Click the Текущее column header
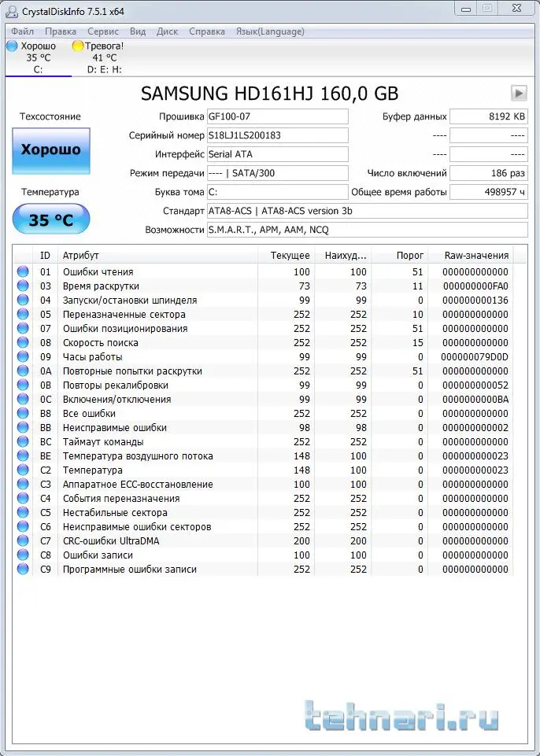This screenshot has width=540, height=756. (x=287, y=255)
